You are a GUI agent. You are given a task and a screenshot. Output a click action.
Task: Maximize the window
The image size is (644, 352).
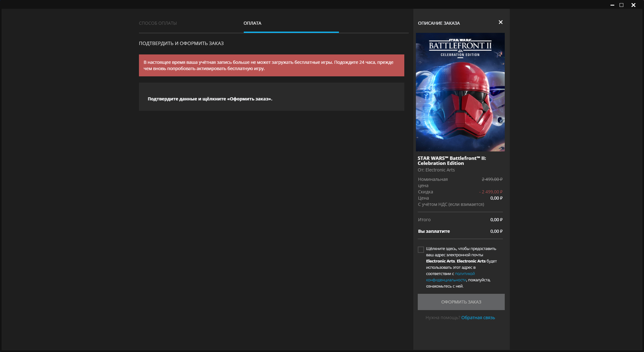(x=621, y=5)
